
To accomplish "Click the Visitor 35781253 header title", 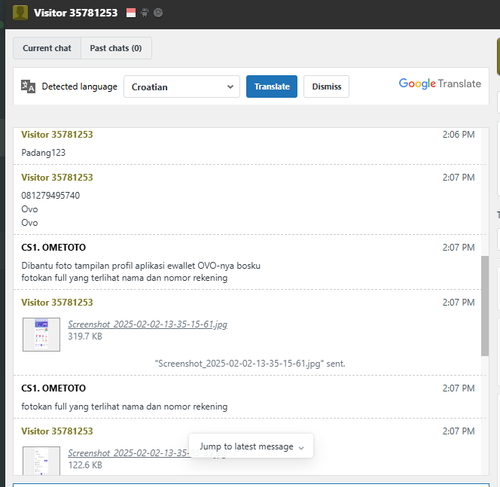I will click(76, 13).
